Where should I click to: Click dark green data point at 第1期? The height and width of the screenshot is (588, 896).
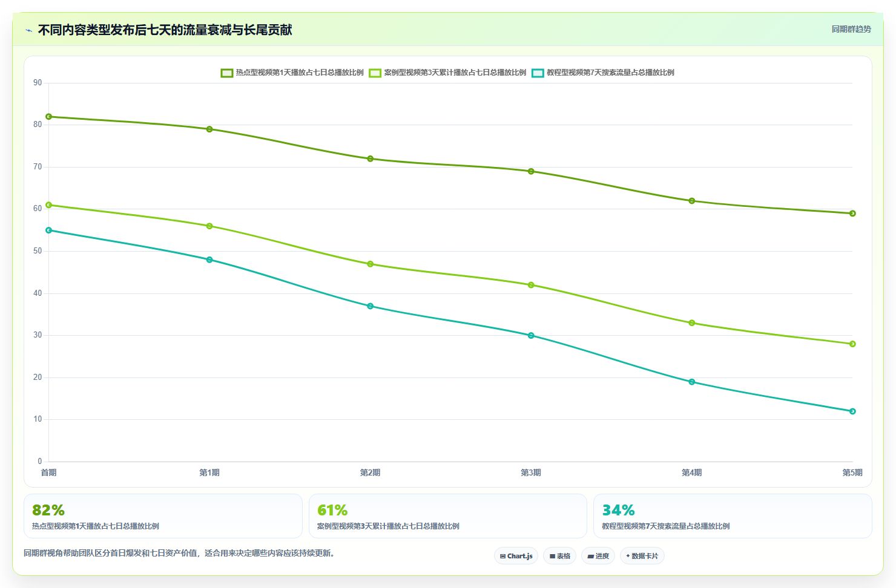click(209, 129)
